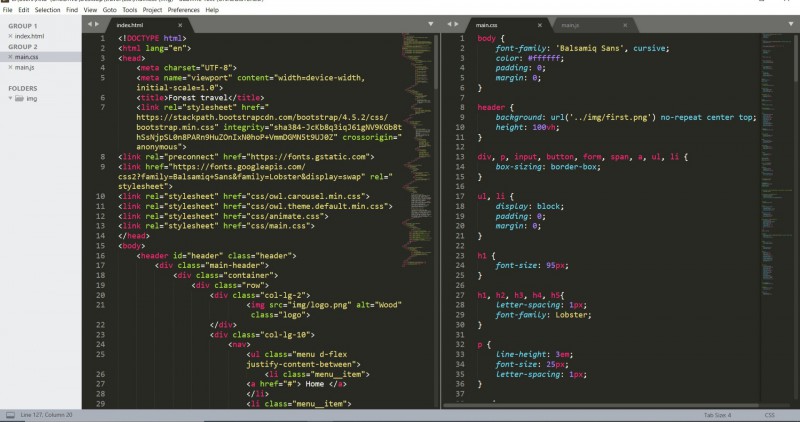The width and height of the screenshot is (800, 422).
Task: Click the right pane horizontal scrollbar
Action: [x=601, y=405]
